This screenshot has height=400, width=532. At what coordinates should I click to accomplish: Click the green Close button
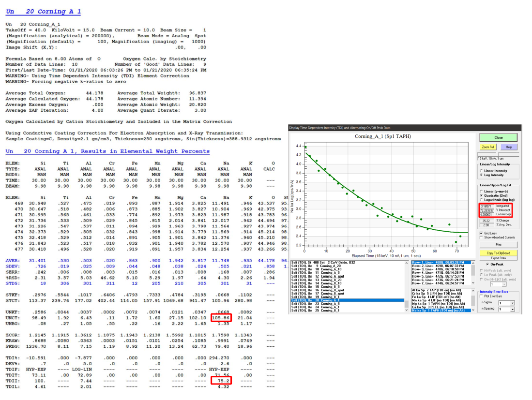498,137
